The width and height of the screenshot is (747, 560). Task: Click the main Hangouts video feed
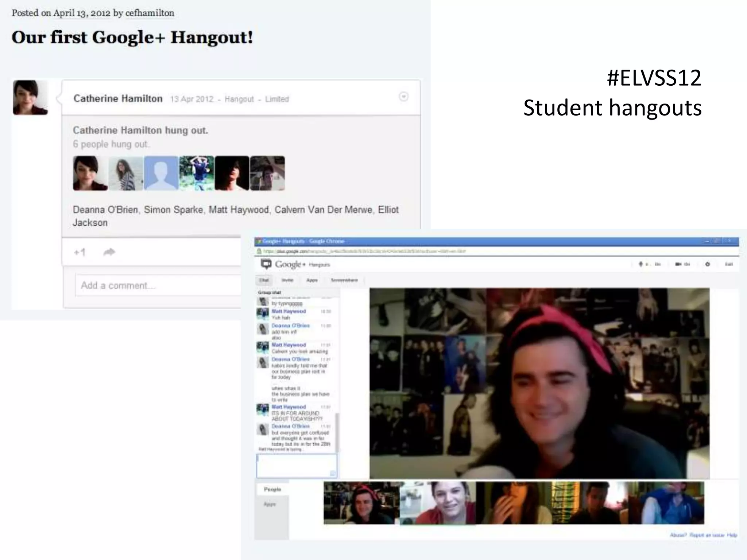[539, 383]
